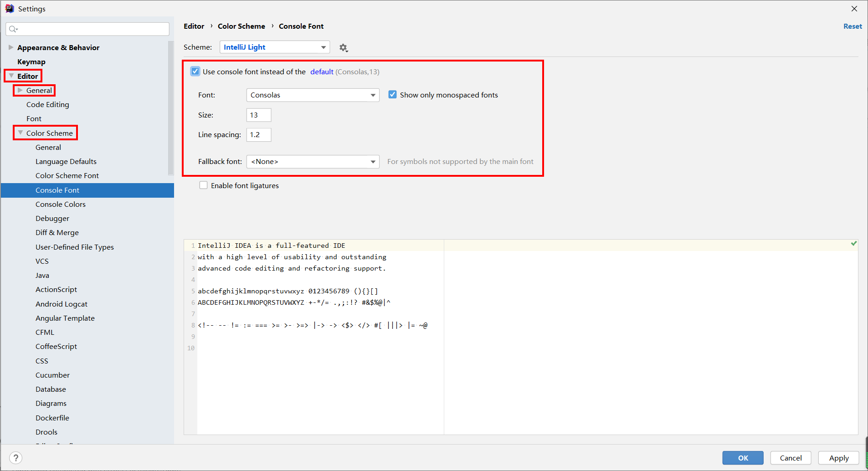Image resolution: width=868 pixels, height=471 pixels.
Task: Click the search magnifier icon in settings
Action: tap(13, 29)
